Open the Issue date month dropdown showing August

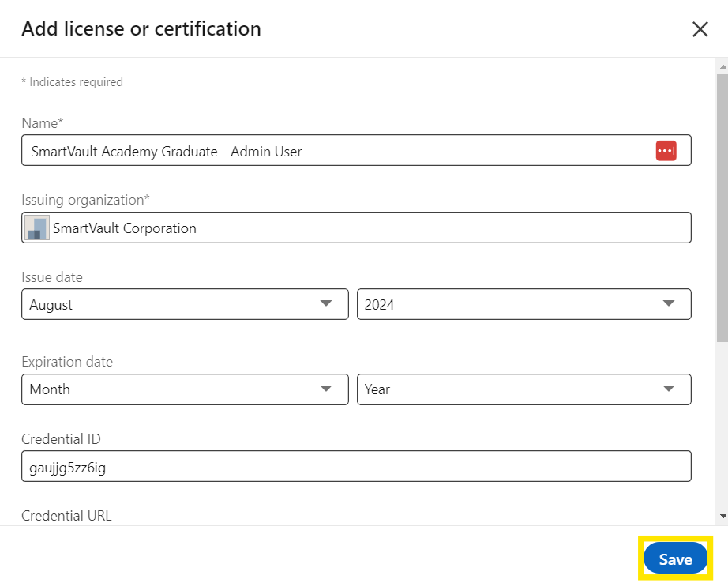185,304
